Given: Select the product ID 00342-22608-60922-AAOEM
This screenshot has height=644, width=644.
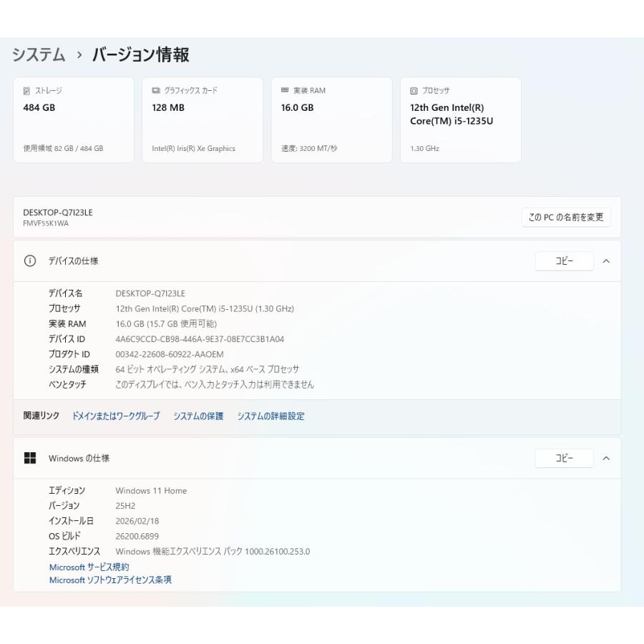Looking at the screenshot, I should (170, 354).
